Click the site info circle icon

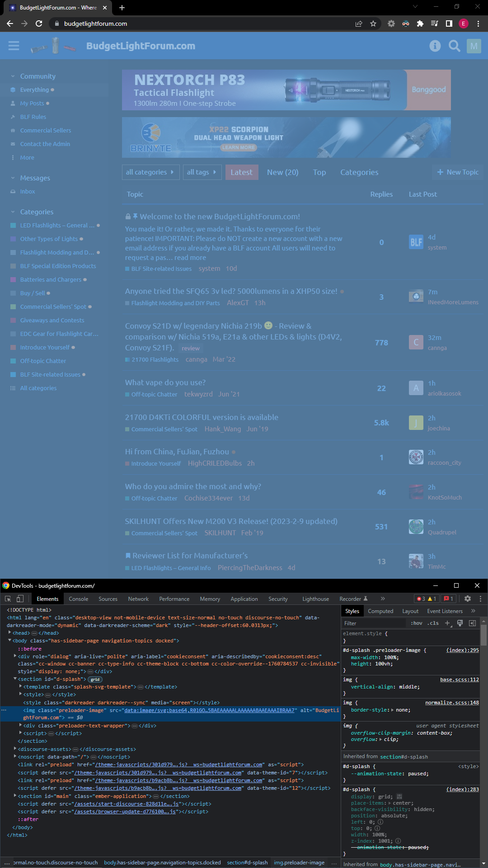click(x=435, y=46)
